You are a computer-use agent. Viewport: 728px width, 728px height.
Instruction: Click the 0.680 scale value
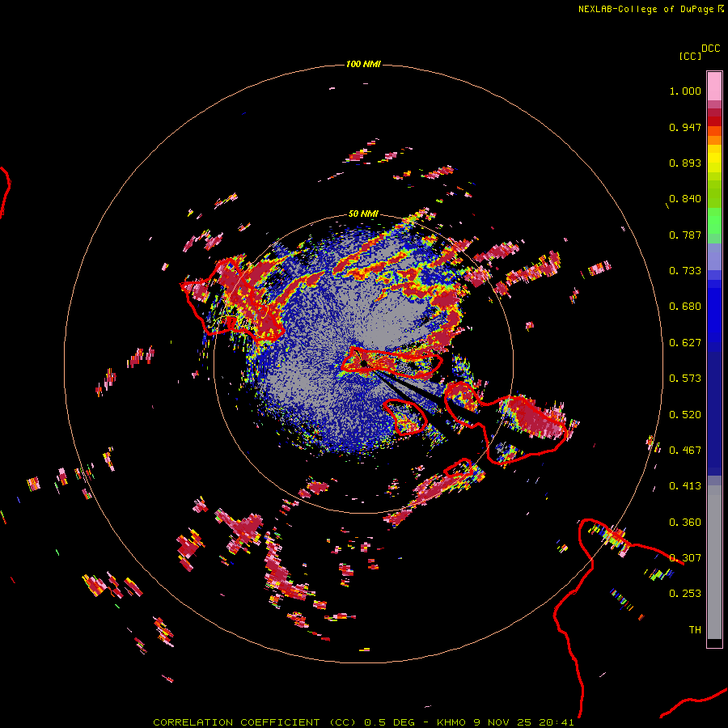pyautogui.click(x=685, y=307)
